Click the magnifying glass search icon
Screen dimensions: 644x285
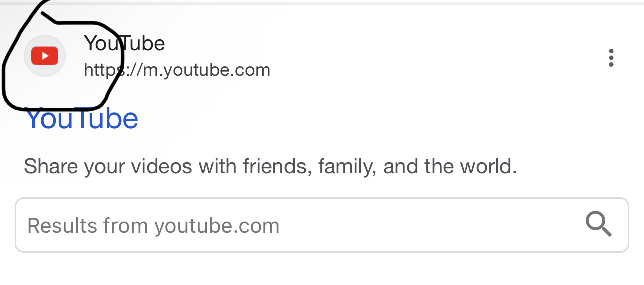click(x=598, y=224)
